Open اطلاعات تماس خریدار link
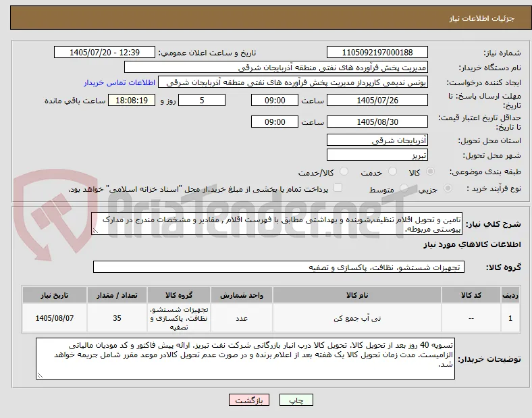Viewport: 532px width, 418px height. 119,82
